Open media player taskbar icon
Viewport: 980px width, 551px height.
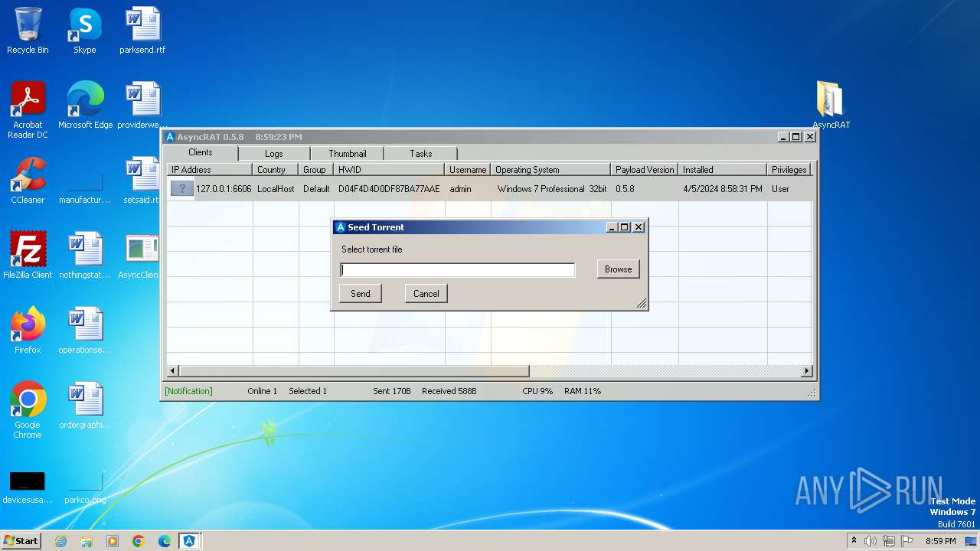tap(113, 541)
